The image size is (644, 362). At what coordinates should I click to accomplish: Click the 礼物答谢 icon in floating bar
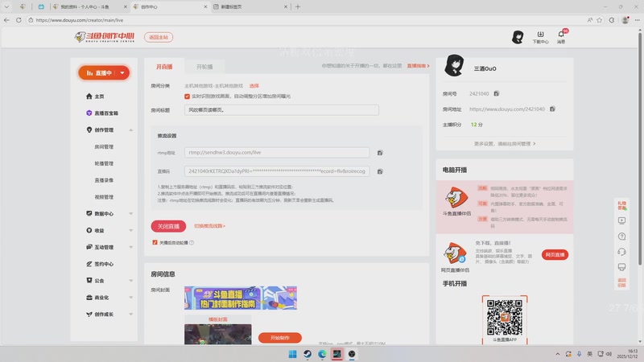tap(621, 205)
